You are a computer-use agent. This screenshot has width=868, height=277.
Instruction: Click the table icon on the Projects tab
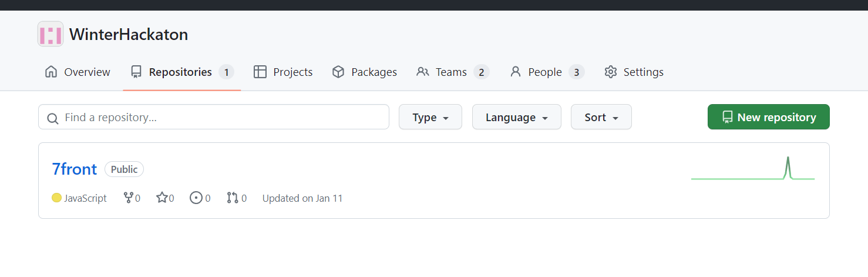[x=260, y=72]
